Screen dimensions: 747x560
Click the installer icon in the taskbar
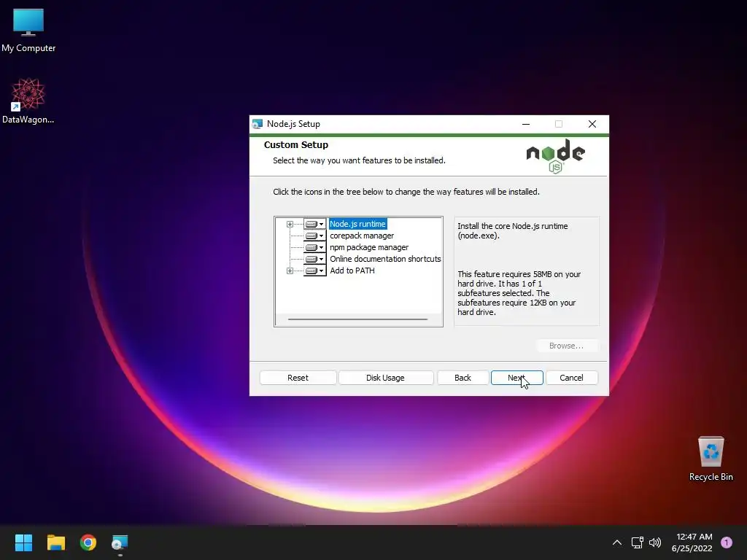(x=120, y=542)
